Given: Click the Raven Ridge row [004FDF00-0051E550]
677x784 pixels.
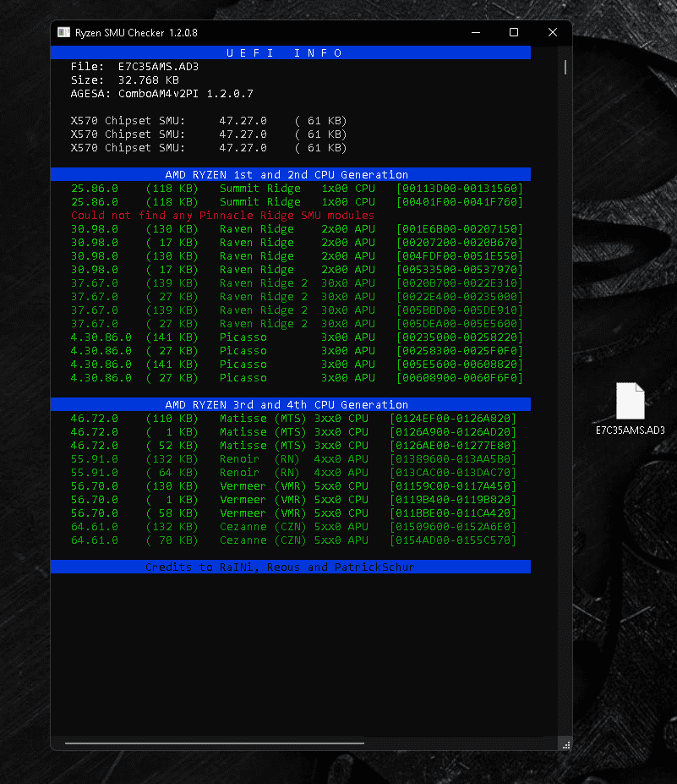Looking at the screenshot, I should coord(297,255).
